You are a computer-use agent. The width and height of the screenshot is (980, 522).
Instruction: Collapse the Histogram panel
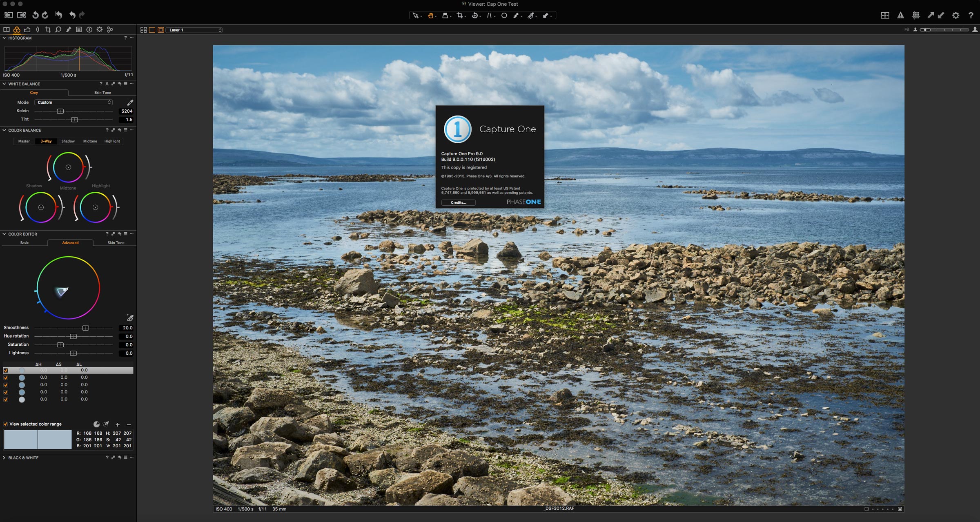click(x=4, y=38)
